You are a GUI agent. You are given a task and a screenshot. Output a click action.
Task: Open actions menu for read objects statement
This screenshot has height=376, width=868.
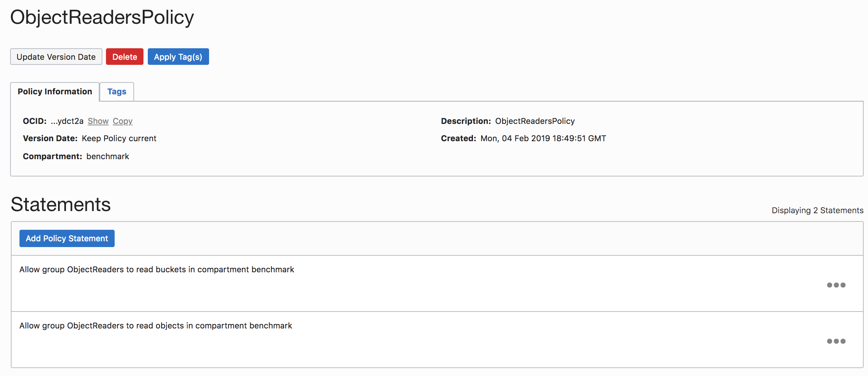[836, 341]
